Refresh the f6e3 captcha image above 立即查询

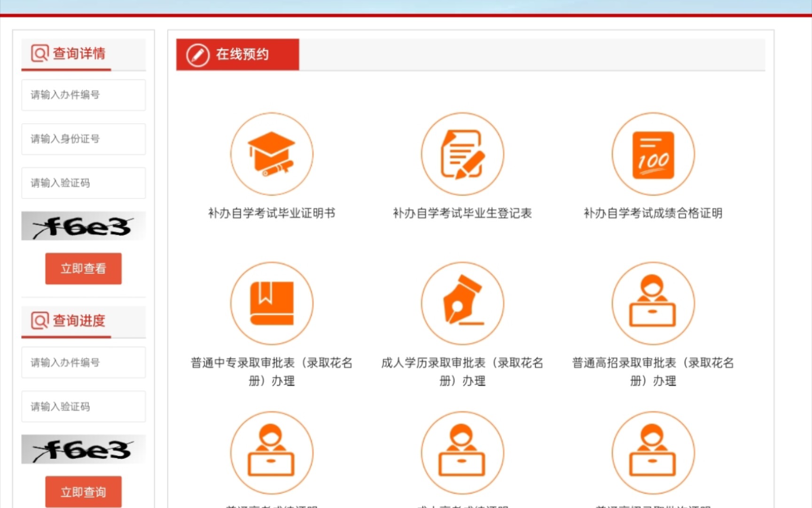[84, 449]
